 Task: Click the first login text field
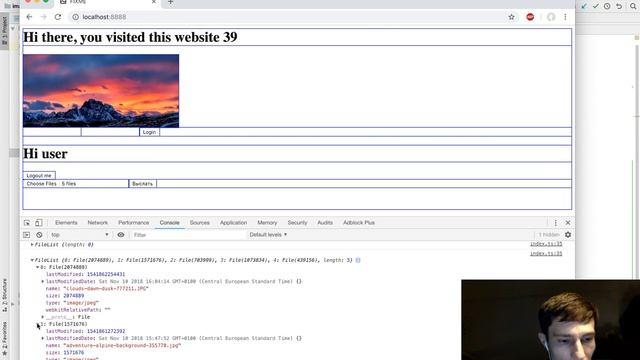[x=52, y=132]
